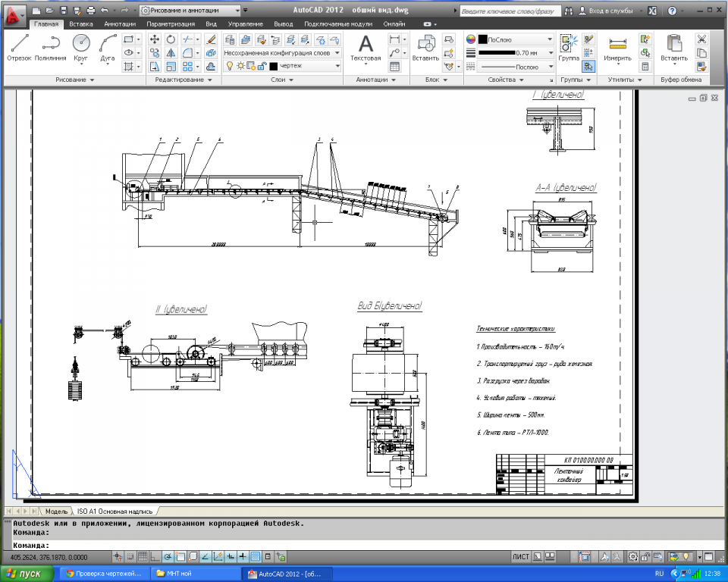The width and height of the screenshot is (728, 582).
Task: Expand the Слои panel
Action: click(x=282, y=80)
